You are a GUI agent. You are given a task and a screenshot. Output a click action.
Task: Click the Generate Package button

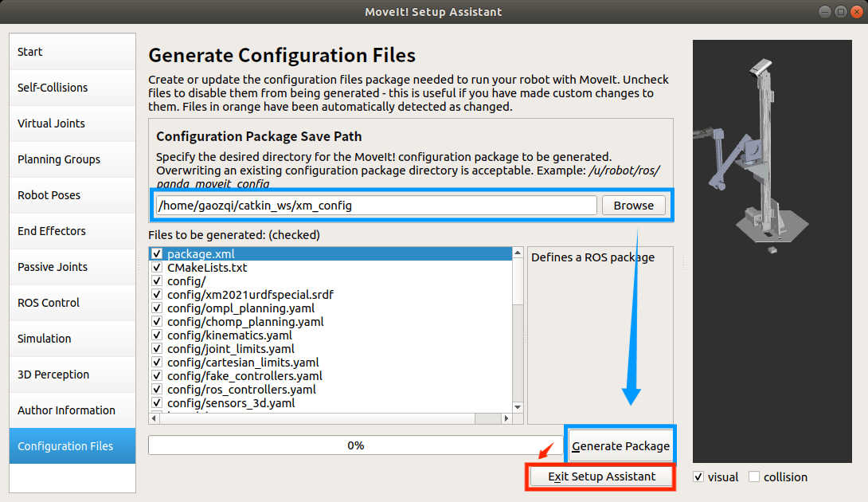pyautogui.click(x=620, y=446)
